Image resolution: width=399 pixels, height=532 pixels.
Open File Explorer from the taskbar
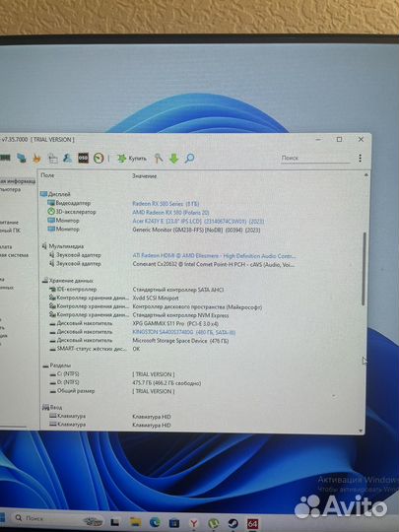coord(135,522)
